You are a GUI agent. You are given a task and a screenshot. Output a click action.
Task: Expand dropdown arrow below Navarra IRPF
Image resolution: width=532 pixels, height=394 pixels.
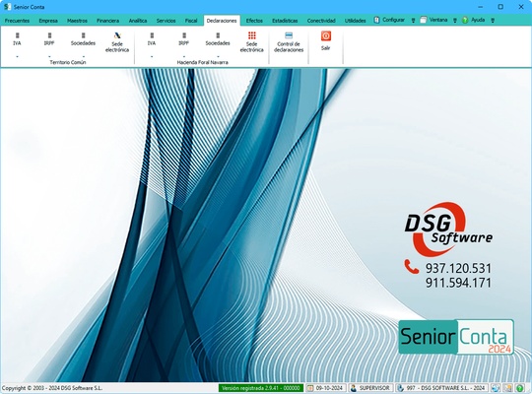[x=184, y=56]
